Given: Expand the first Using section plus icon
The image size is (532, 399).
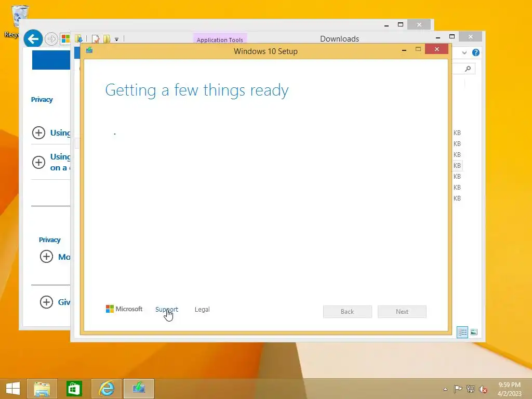Looking at the screenshot, I should [x=38, y=132].
